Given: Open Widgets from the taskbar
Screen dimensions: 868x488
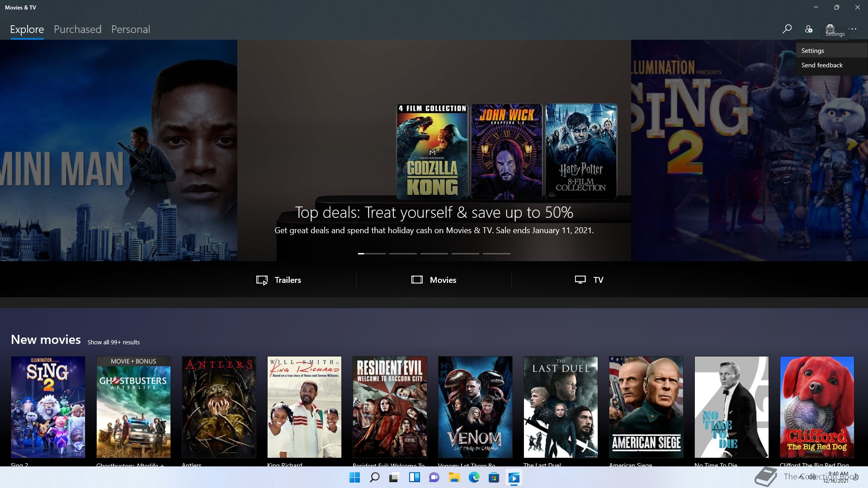Looking at the screenshot, I should (x=414, y=478).
